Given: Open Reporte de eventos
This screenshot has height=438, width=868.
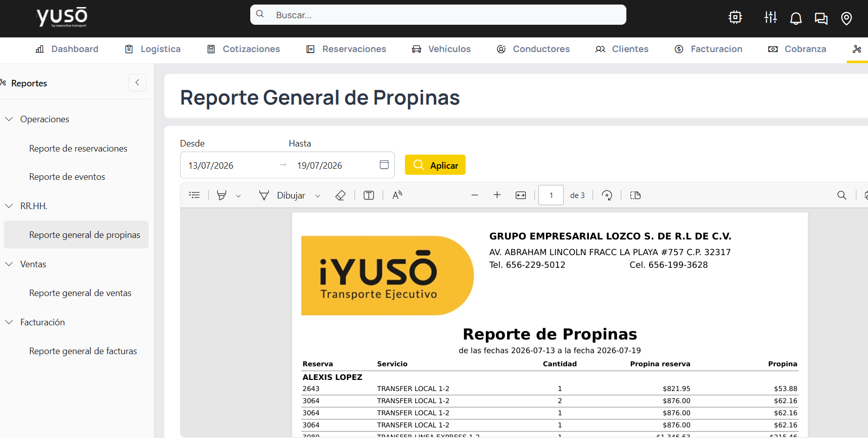Looking at the screenshot, I should (x=67, y=177).
